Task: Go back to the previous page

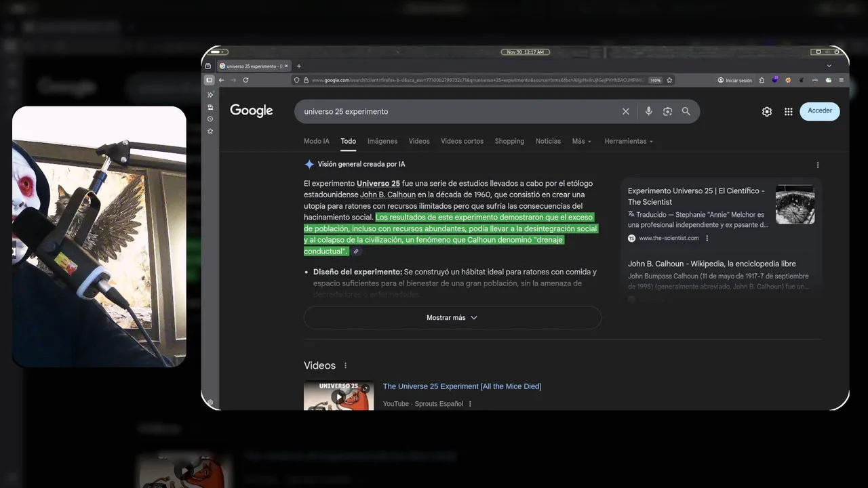Action: (221, 80)
